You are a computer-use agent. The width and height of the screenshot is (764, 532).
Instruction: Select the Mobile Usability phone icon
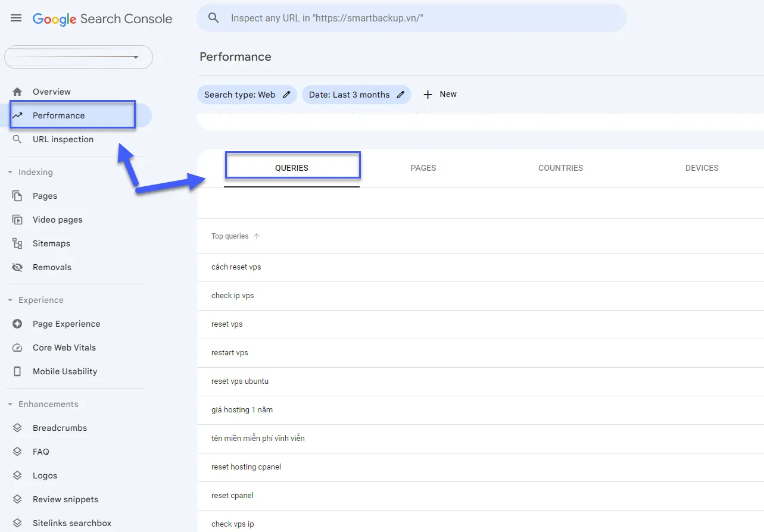click(x=17, y=371)
